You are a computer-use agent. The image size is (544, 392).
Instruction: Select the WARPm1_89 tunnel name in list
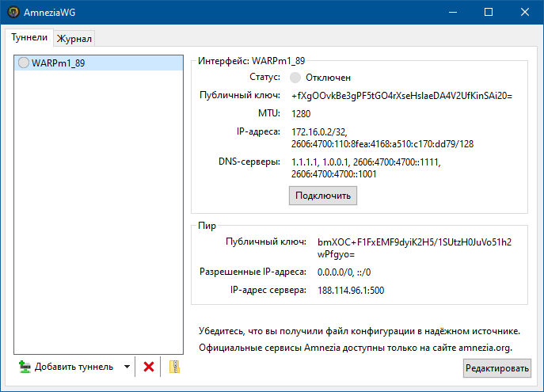(58, 63)
